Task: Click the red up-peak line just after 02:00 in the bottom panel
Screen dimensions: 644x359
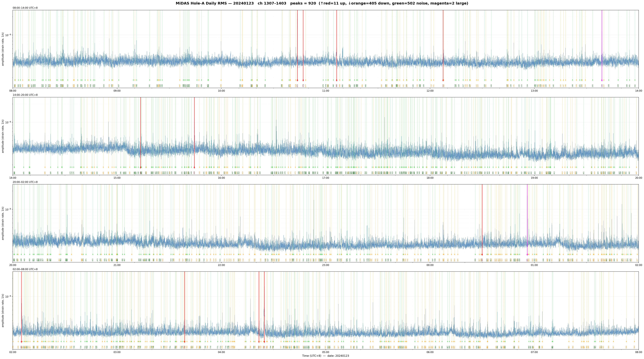Action: click(x=21, y=306)
